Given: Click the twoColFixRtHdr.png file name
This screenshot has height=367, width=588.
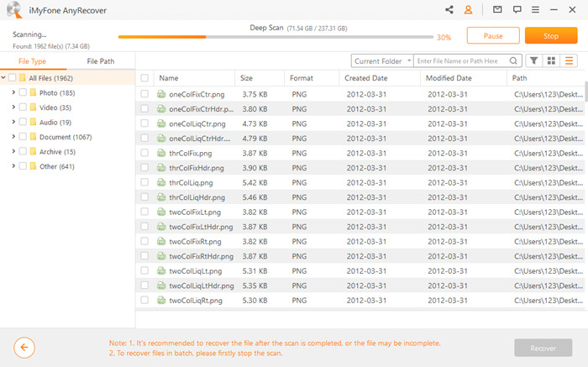Looking at the screenshot, I should (201, 256).
